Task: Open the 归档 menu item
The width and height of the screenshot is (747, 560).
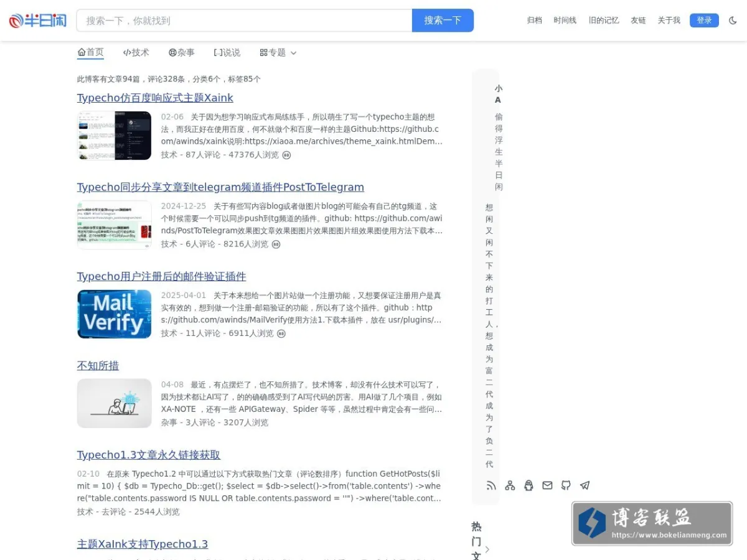Action: point(535,21)
